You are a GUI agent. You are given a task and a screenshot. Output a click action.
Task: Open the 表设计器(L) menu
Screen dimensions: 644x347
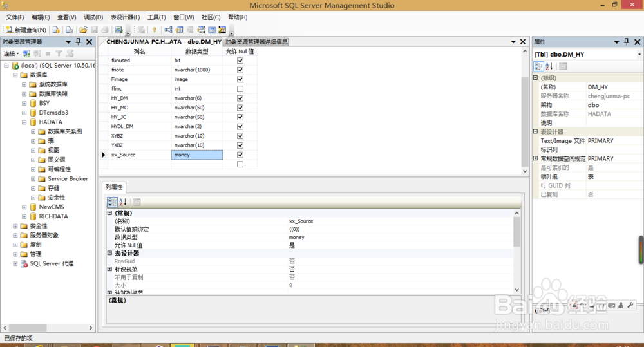coord(126,17)
